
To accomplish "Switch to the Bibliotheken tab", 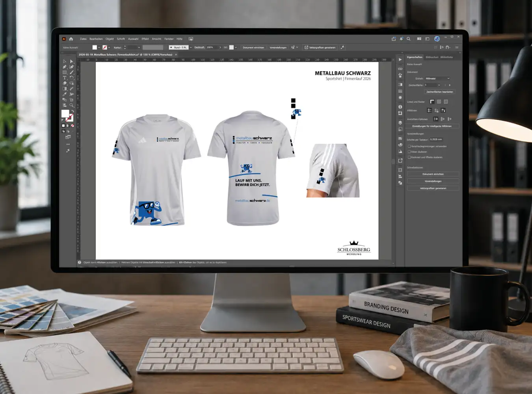I will coord(447,57).
